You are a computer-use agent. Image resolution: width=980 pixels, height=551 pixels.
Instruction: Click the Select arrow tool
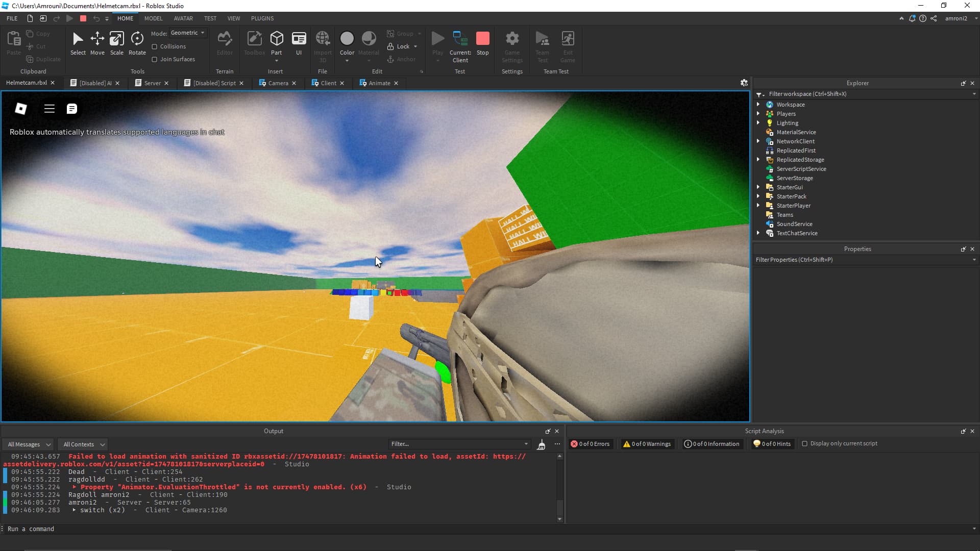[x=78, y=43]
